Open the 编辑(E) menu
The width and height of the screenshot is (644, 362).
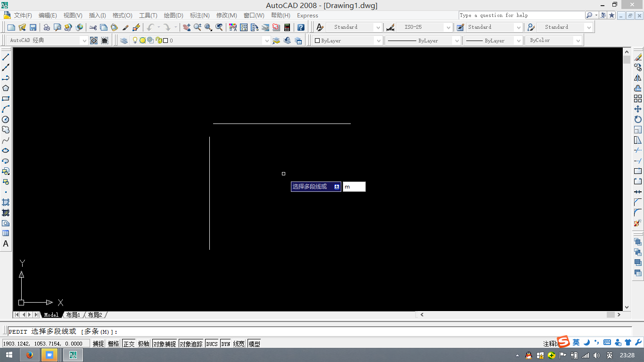48,16
